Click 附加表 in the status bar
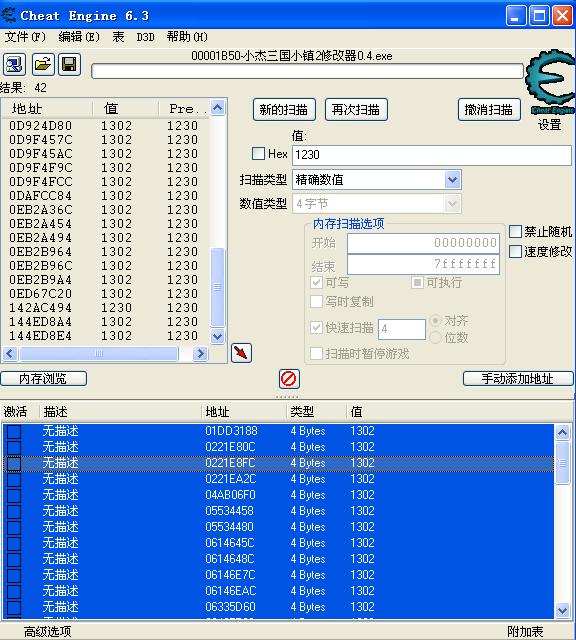Screen dimensions: 576x640 tap(525, 631)
